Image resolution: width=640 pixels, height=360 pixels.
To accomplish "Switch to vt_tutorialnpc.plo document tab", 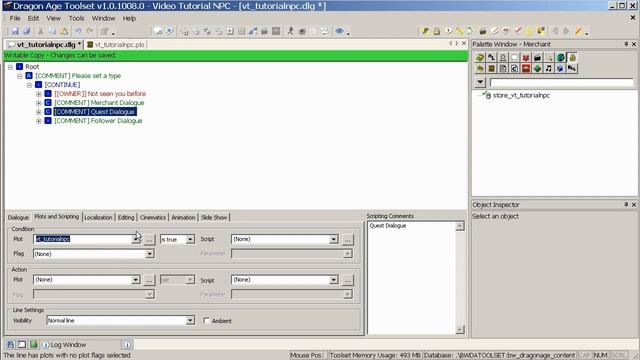I will pyautogui.click(x=116, y=44).
